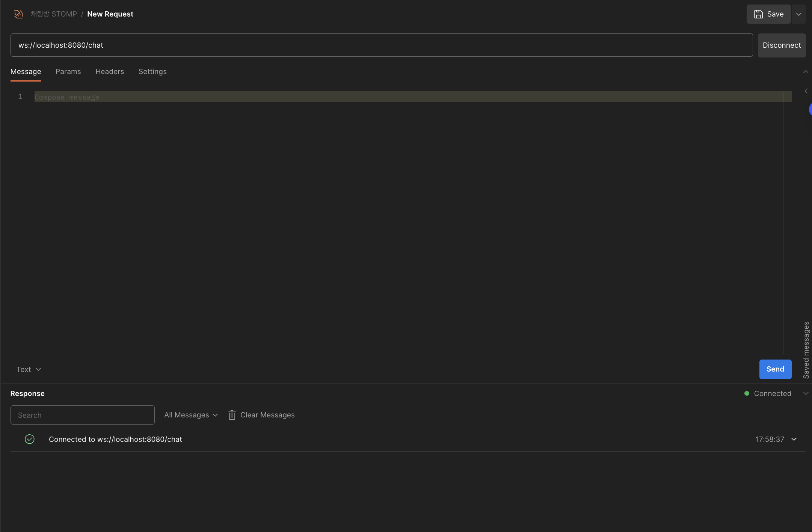Switch to the Headers tab
The width and height of the screenshot is (812, 532).
(x=110, y=71)
